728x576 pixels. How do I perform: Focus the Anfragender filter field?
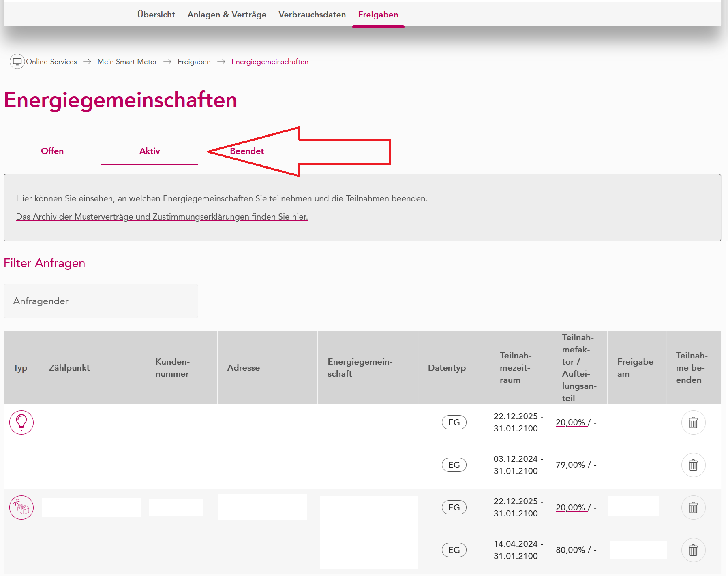click(x=101, y=301)
